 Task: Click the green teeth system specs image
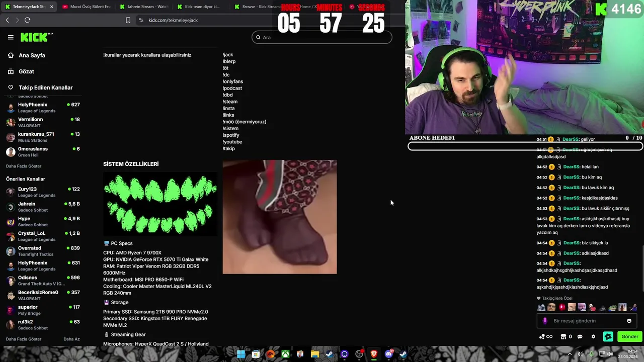pyautogui.click(x=160, y=204)
